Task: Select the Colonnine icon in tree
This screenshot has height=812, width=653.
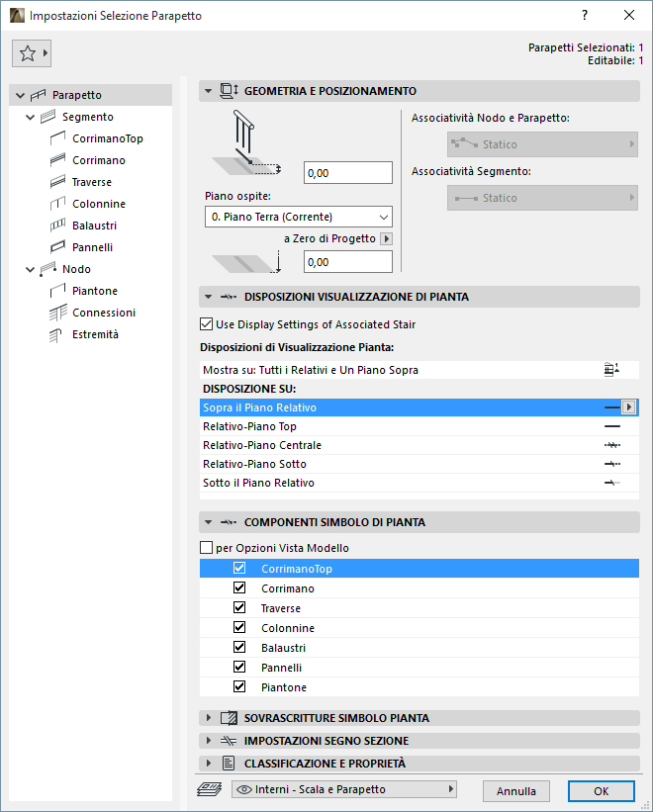Action: [x=58, y=204]
